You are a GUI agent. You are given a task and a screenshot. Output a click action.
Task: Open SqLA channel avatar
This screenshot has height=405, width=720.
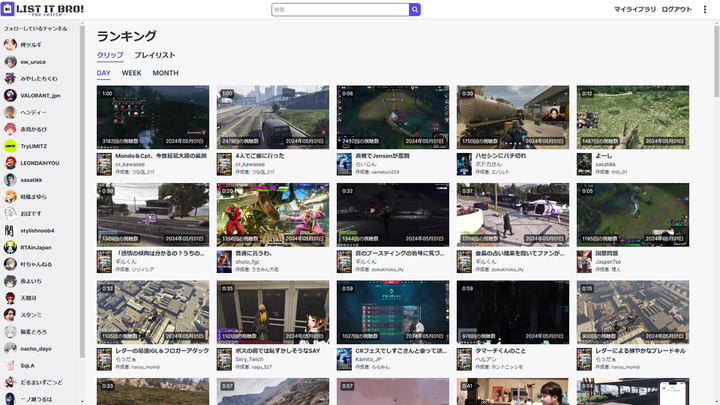pyautogui.click(x=10, y=366)
